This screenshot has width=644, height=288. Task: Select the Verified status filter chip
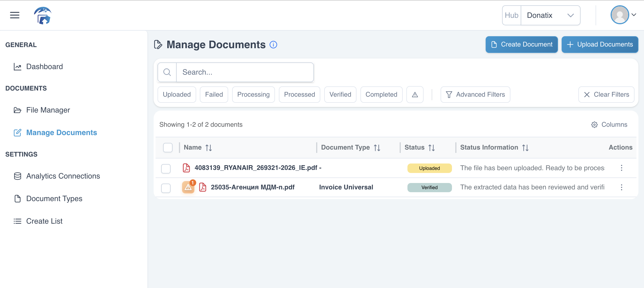click(x=340, y=94)
